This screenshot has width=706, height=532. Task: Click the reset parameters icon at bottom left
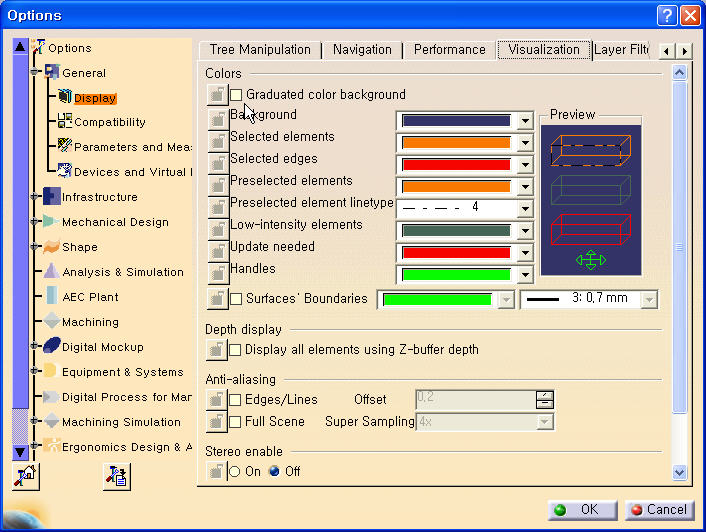[x=24, y=478]
